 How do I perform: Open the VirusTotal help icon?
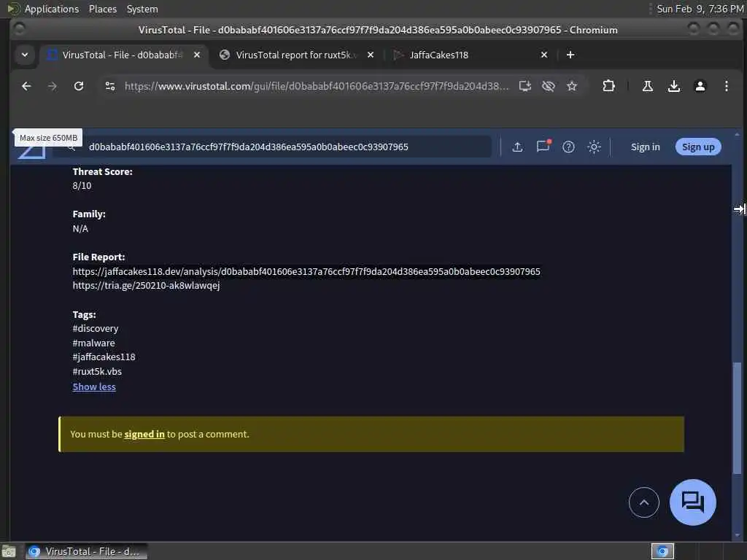tap(568, 147)
